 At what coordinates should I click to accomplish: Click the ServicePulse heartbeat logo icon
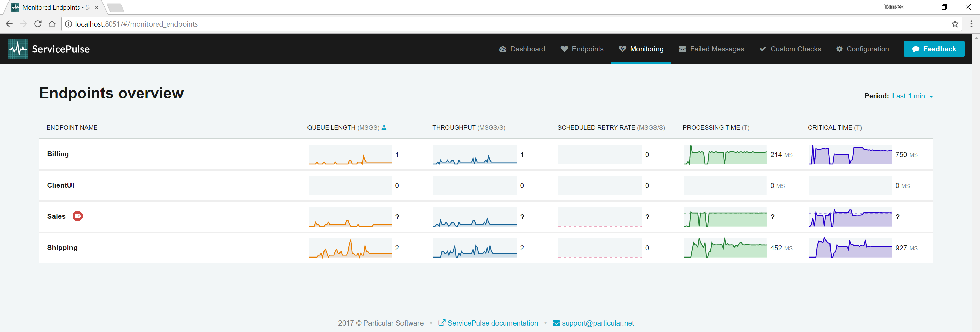coord(18,49)
